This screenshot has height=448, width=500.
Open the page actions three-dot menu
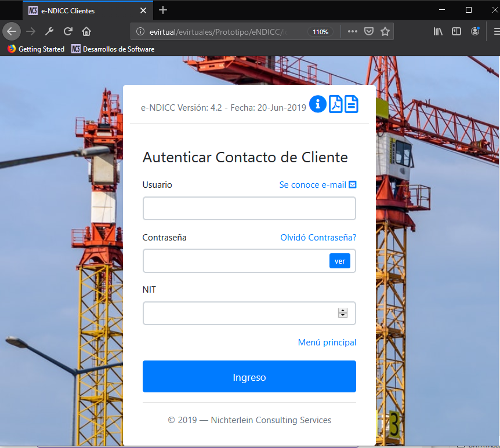click(352, 31)
